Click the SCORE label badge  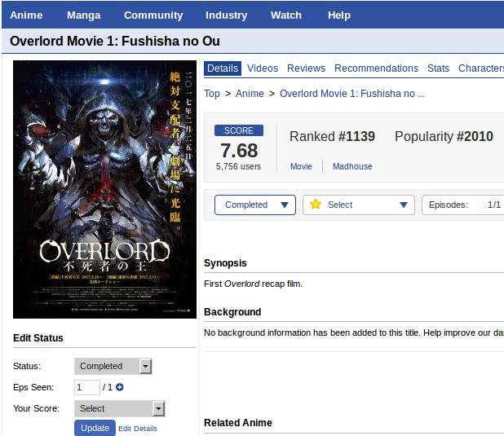click(239, 130)
